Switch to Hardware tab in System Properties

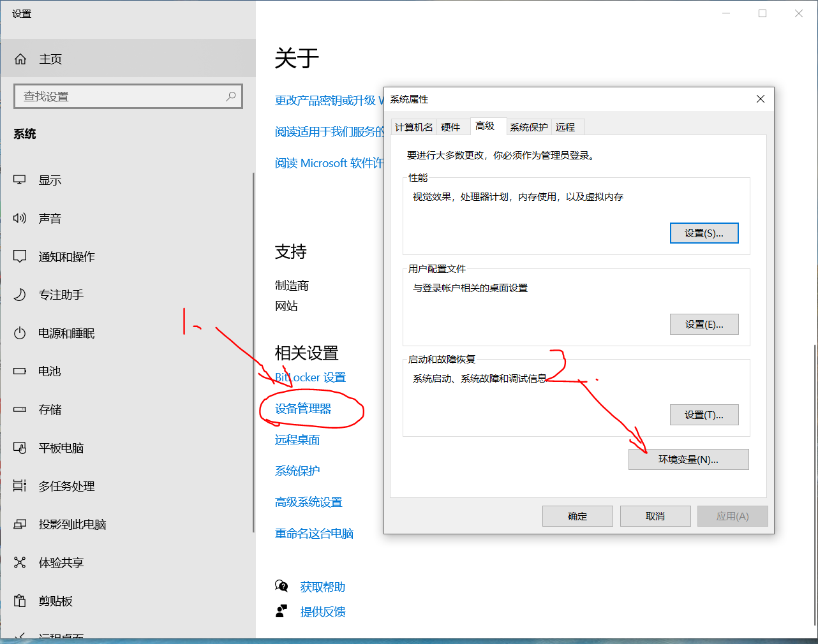(450, 127)
